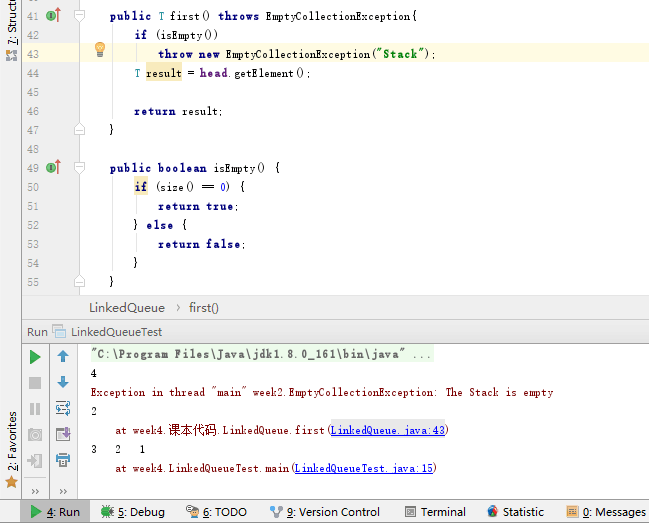This screenshot has height=523, width=649.
Task: Click the Exit icon in Run toolbar
Action: [x=35, y=461]
